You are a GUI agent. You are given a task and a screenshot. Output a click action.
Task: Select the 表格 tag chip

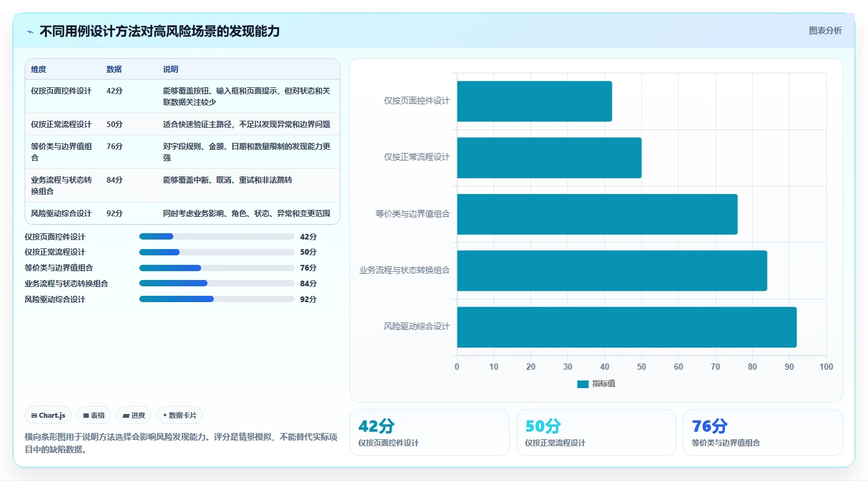[94, 415]
